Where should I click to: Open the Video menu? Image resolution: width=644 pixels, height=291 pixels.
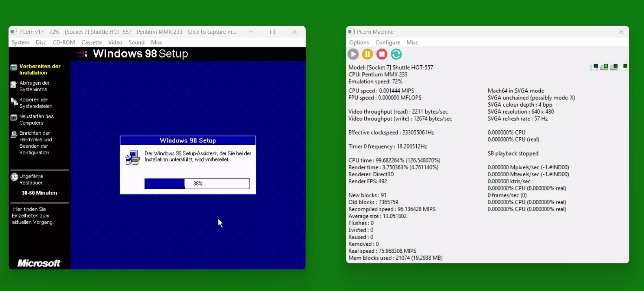pos(115,42)
